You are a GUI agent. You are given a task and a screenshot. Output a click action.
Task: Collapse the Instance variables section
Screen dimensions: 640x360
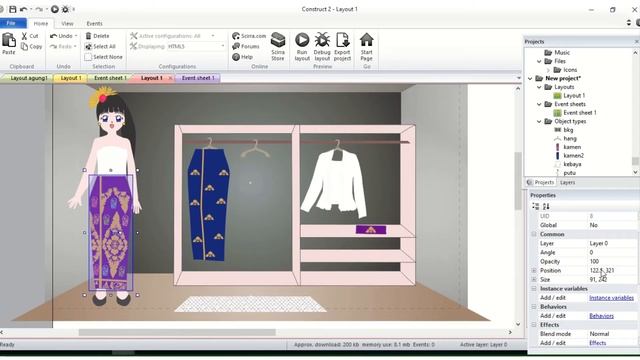(534, 289)
